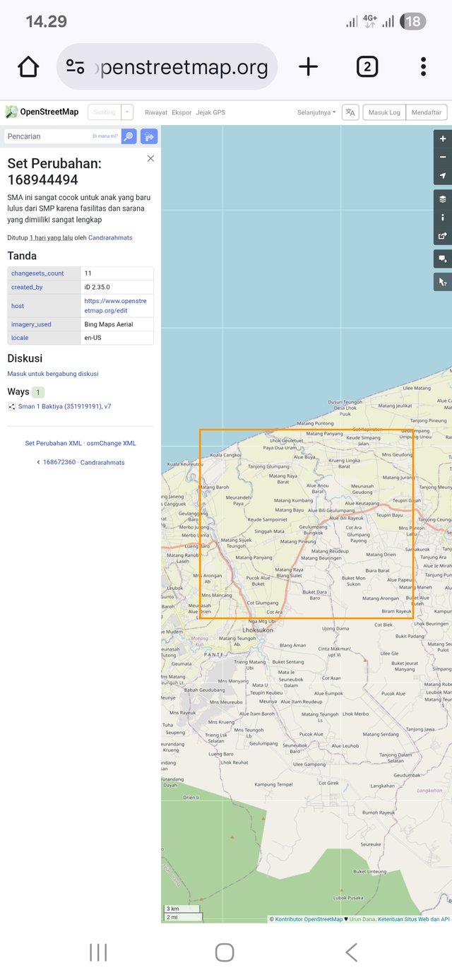Screen dimensions: 452x980
Task: Open the site settings icon in the address bar
Action: tap(75, 67)
